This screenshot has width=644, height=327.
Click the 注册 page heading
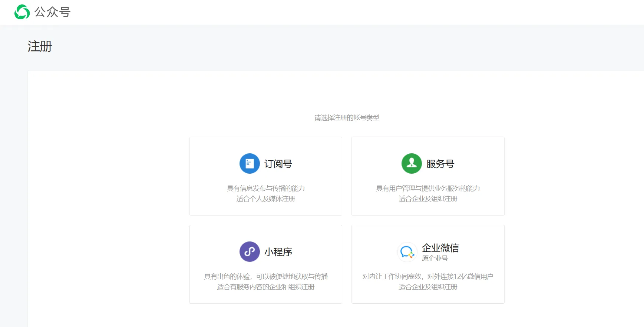(40, 46)
